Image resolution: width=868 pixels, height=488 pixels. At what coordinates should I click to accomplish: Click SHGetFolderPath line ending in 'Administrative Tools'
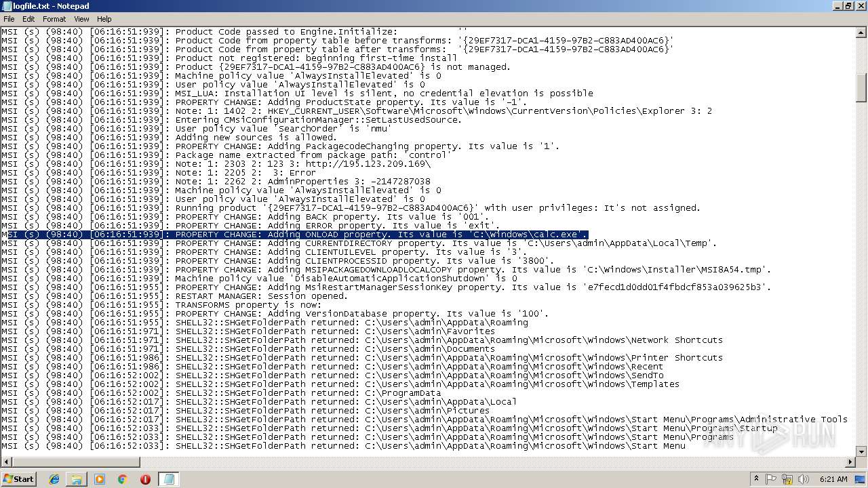425,420
